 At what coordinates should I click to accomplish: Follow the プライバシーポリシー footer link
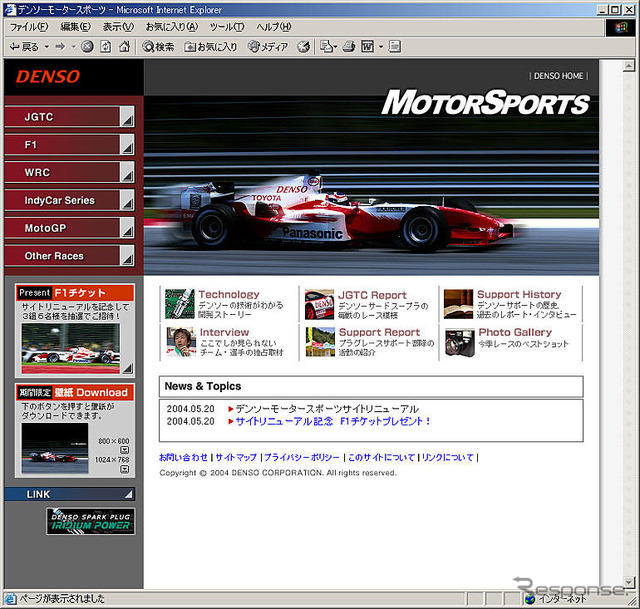coord(302,457)
